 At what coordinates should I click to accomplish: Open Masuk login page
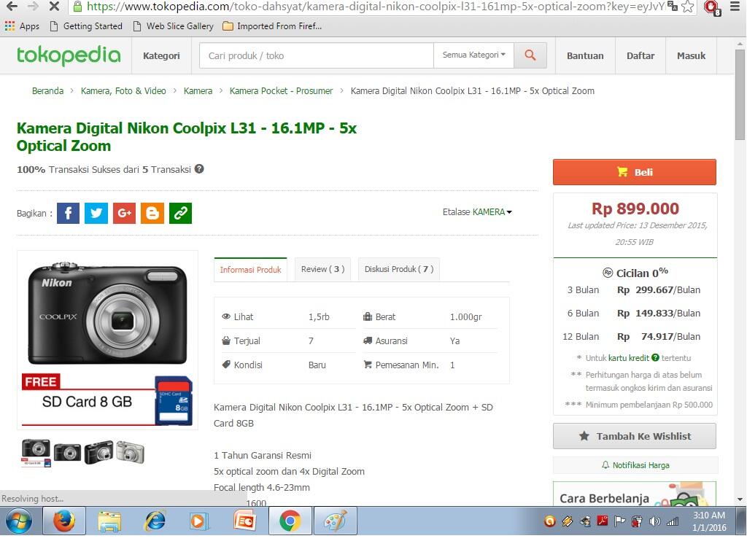pyautogui.click(x=691, y=55)
